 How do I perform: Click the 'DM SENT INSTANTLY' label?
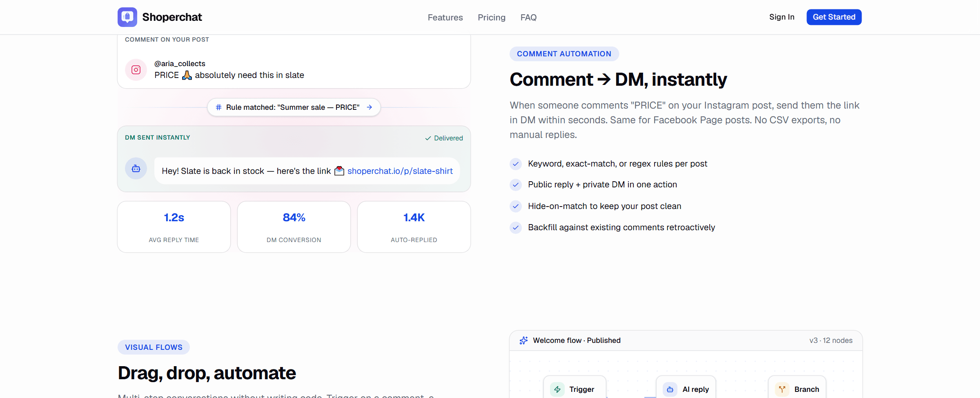(158, 138)
